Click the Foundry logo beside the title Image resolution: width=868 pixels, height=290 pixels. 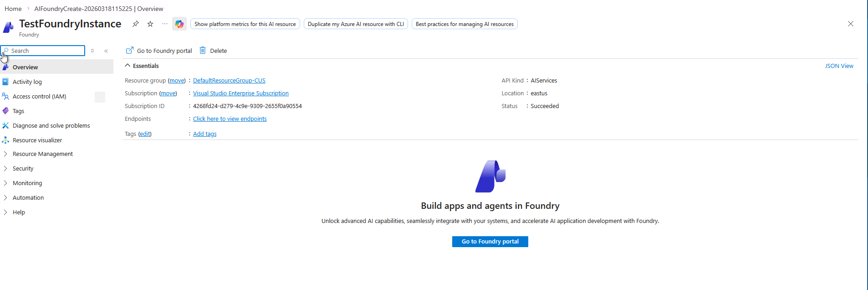click(8, 27)
